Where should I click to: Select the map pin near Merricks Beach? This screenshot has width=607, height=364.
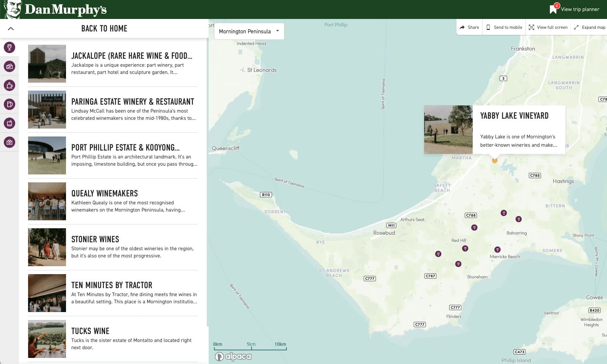pos(497,249)
